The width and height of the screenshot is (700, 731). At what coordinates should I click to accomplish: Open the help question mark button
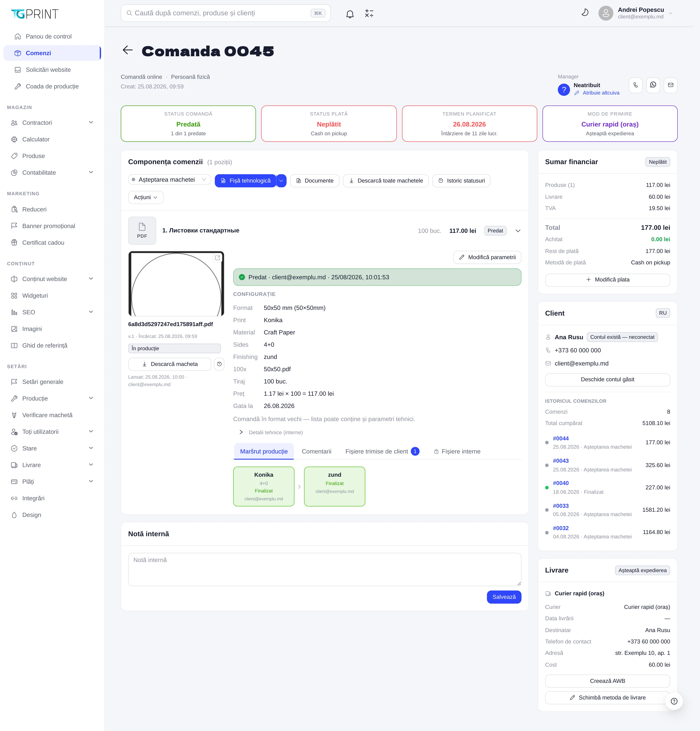coord(674,701)
